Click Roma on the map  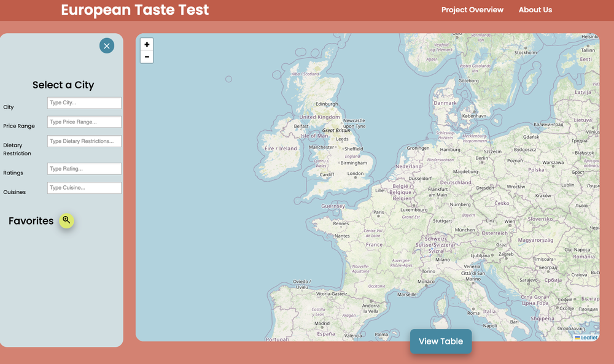coord(473,313)
